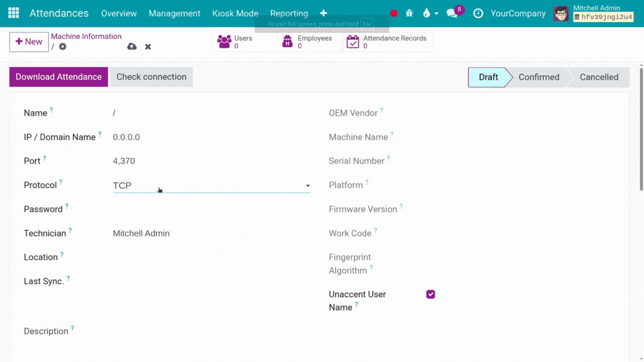Click the IP / Domain Name field
The height and width of the screenshot is (362, 644).
pos(211,137)
